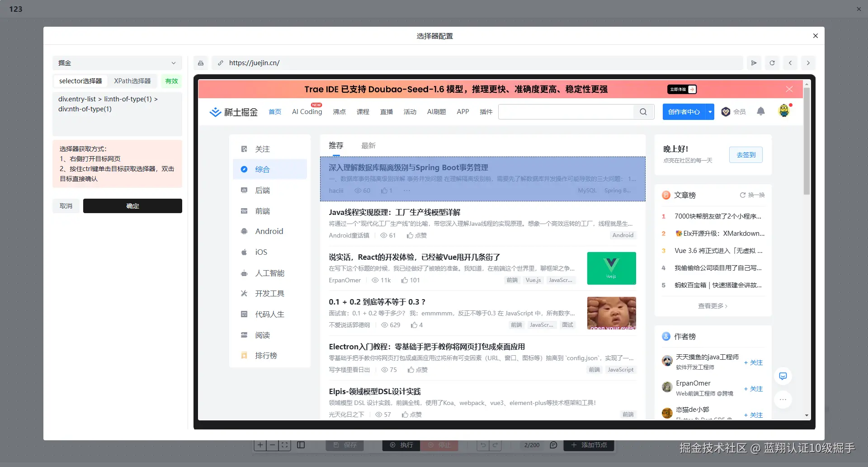Open the baby meme article thumbnail
Viewport: 868px width, 467px height.
612,313
